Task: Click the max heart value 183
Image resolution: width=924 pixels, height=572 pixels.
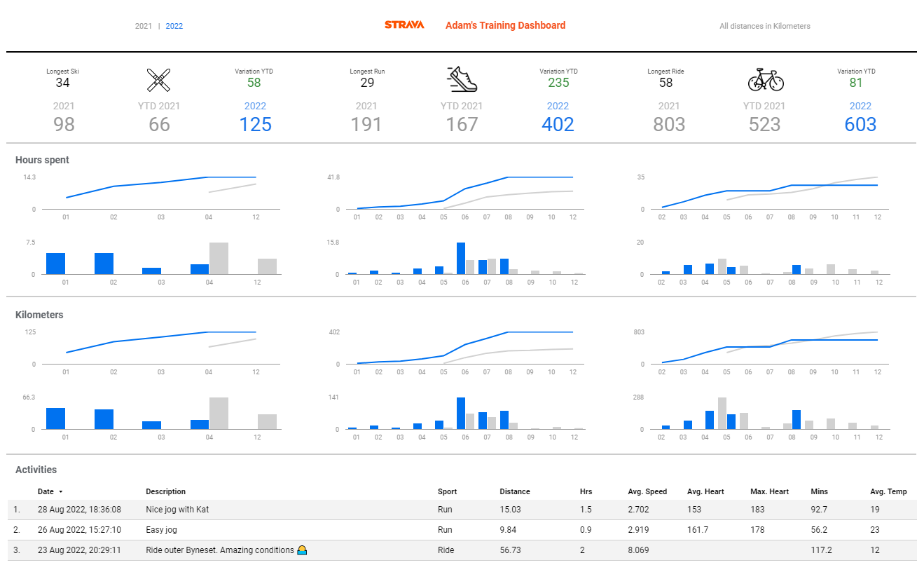Action: [757, 510]
